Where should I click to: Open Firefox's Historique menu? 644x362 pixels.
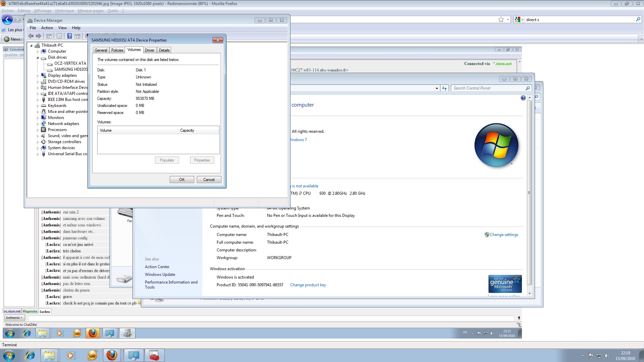click(64, 11)
